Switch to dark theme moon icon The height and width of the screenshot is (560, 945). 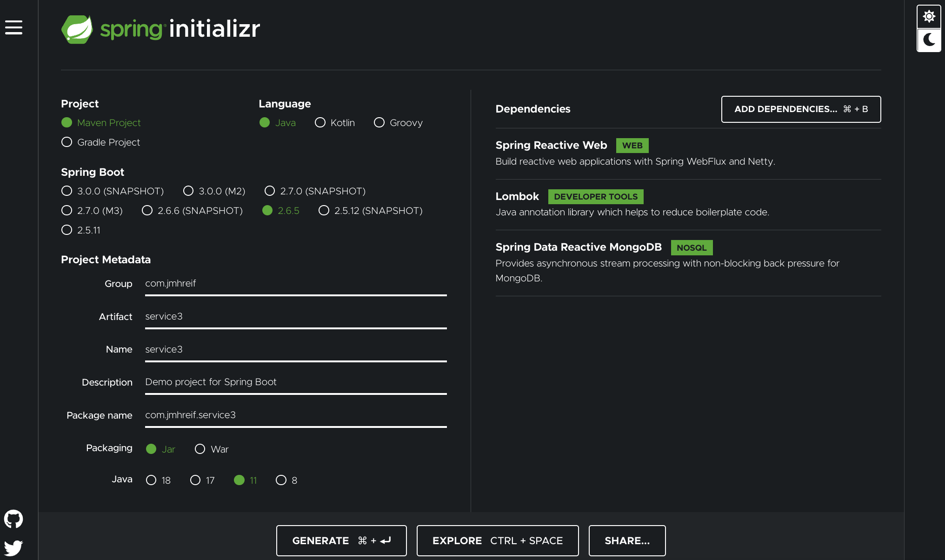tap(929, 40)
